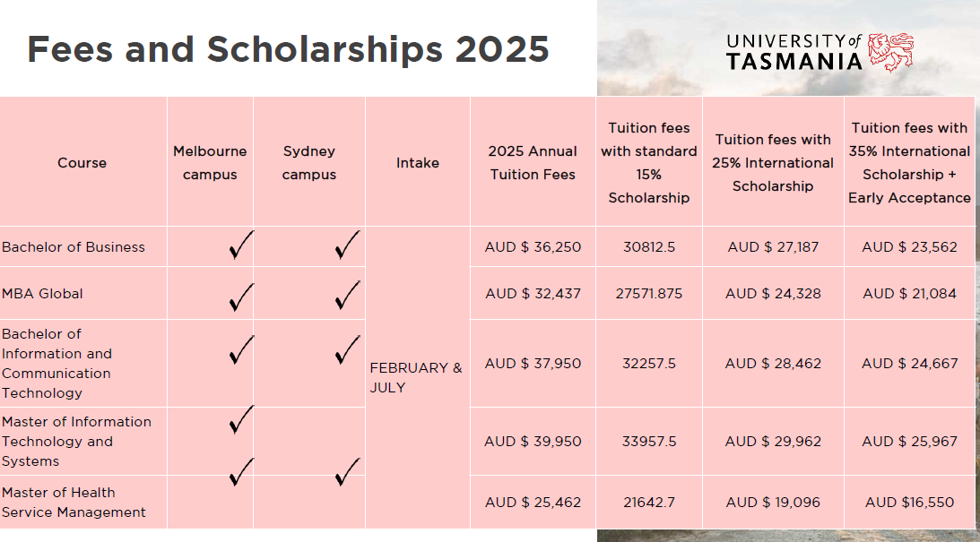Click Melbourne checkmark for Bachelor of Business
This screenshot has height=542, width=980.
click(240, 245)
